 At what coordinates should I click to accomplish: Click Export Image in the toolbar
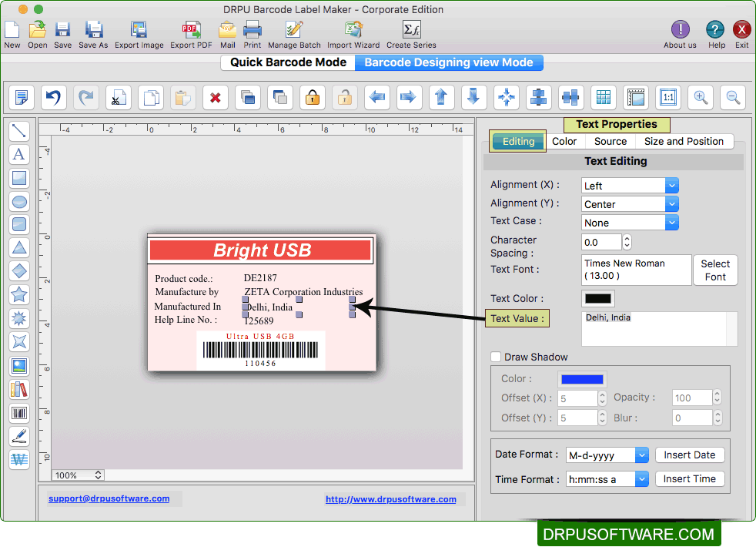click(139, 30)
